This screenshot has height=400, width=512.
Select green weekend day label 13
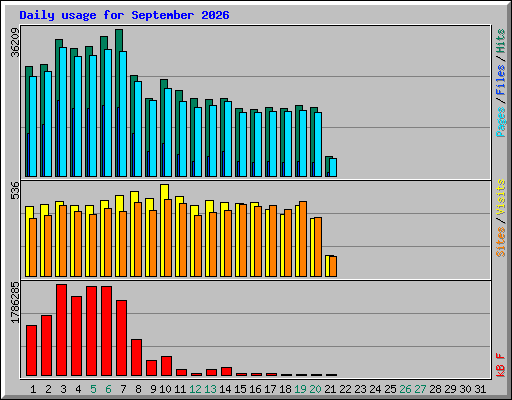coord(210,389)
